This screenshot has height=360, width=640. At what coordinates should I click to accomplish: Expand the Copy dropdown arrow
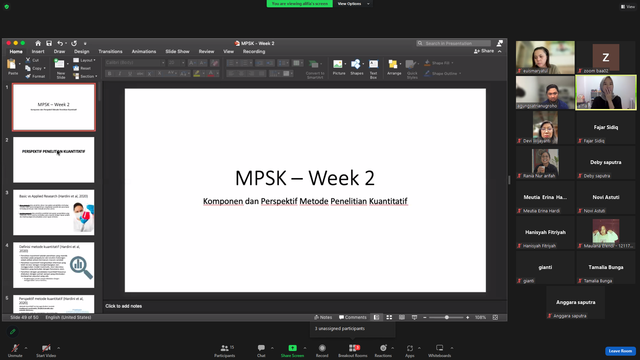[44, 69]
